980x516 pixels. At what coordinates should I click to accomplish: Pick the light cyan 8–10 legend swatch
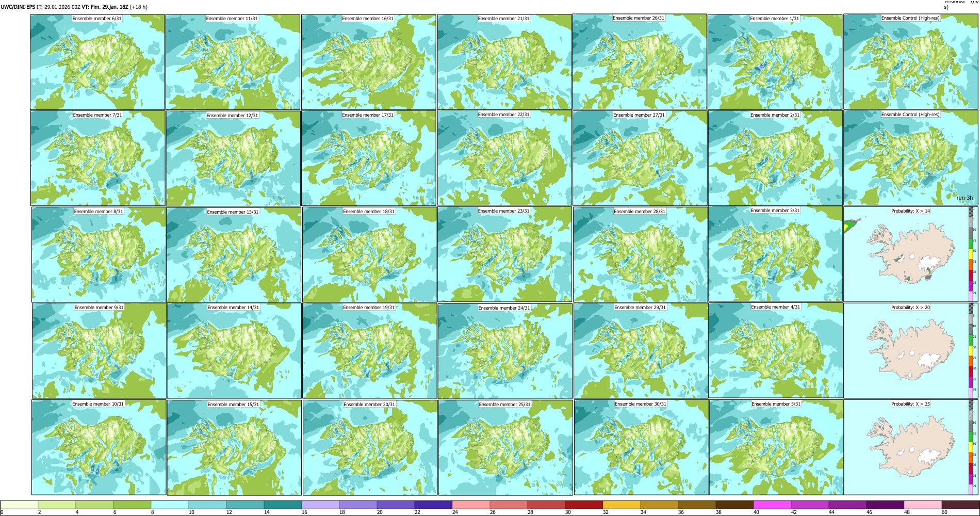coord(170,505)
